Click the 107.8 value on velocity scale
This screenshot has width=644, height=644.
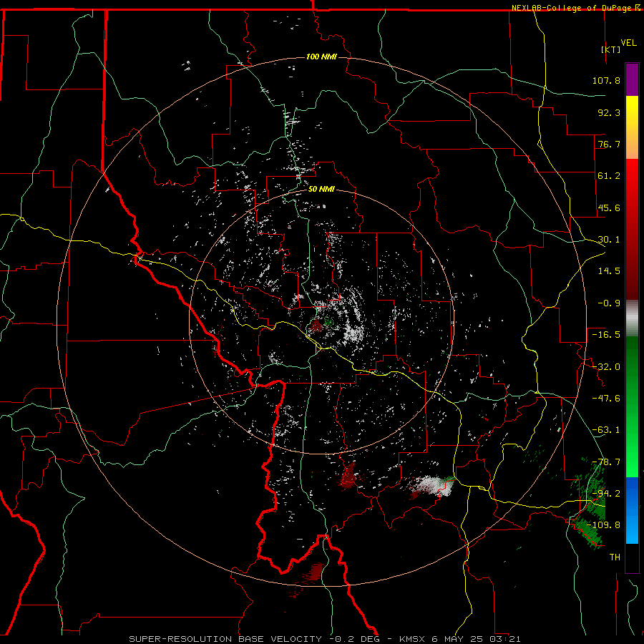click(x=606, y=80)
